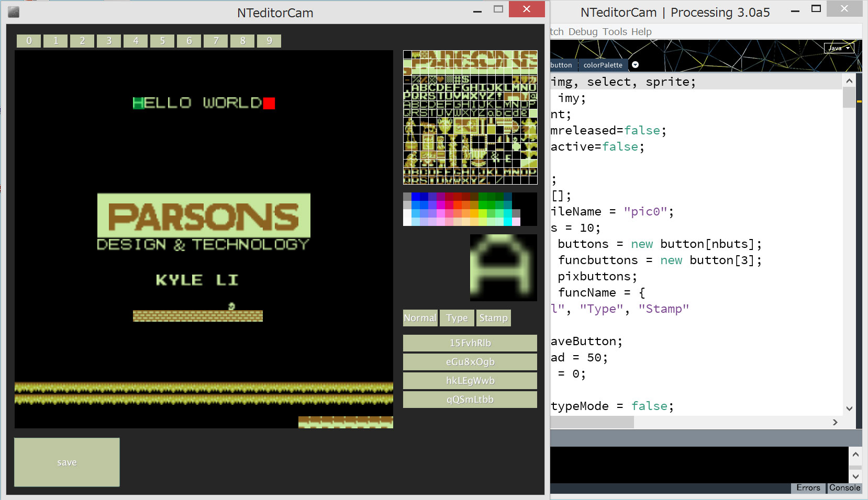The width and height of the screenshot is (868, 500).
Task: Select the exclamation mark tile in sprite sheet
Action: [499, 96]
